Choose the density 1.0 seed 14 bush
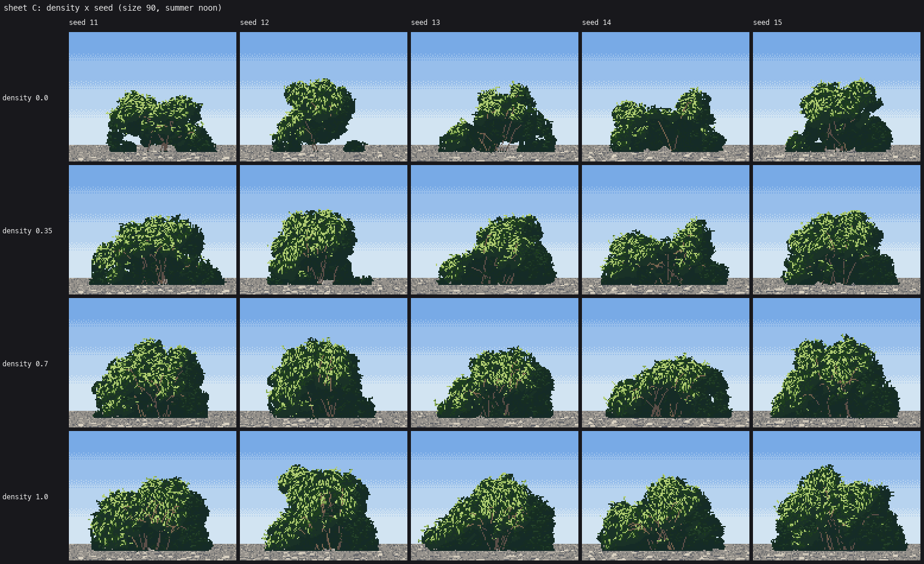 click(666, 496)
